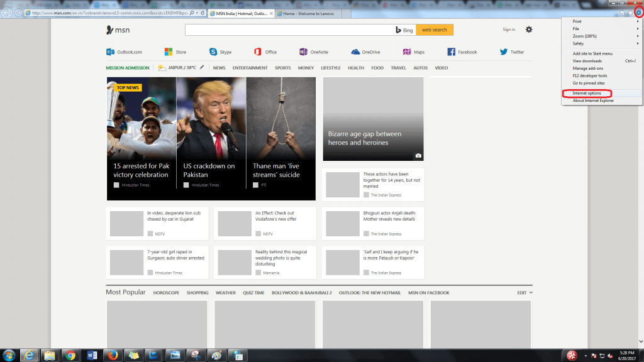Open the Quiz Time link
This screenshot has width=644, height=362.
click(x=253, y=293)
